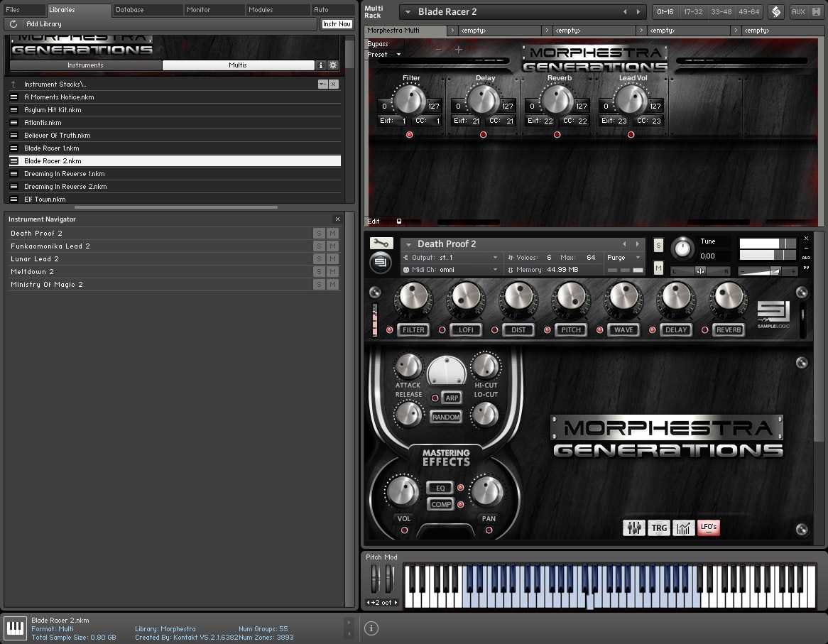Close the multi rack with X icon
Viewport: 828px width, 644px height.
click(x=817, y=11)
